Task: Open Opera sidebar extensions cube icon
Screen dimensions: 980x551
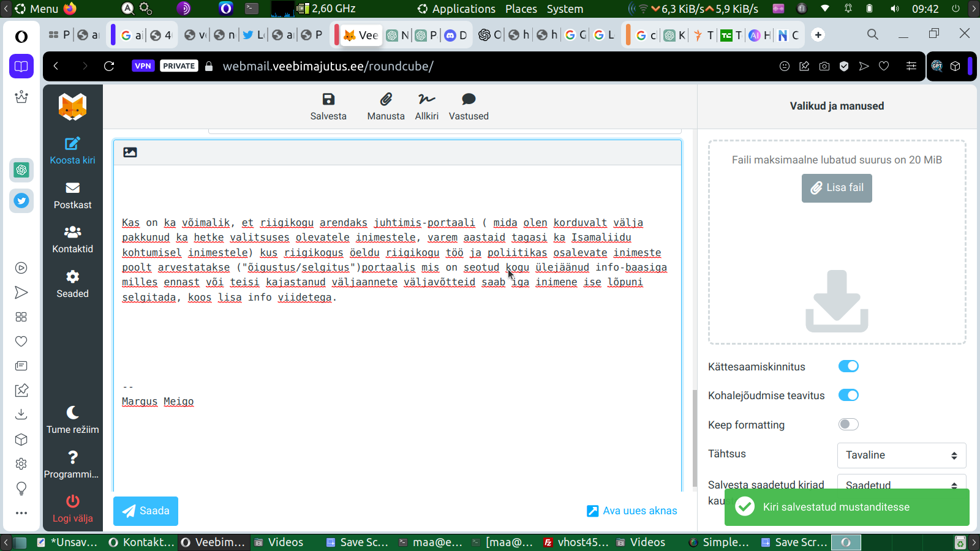Action: tap(21, 439)
